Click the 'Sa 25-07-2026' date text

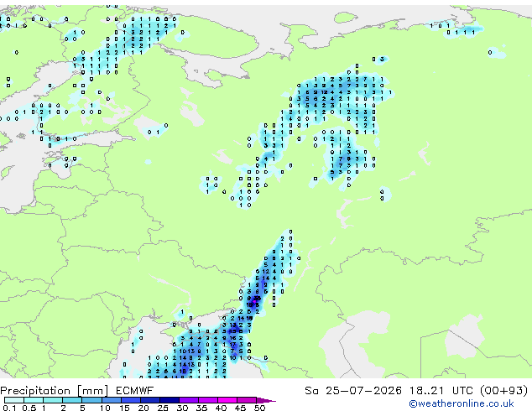[x=353, y=390]
